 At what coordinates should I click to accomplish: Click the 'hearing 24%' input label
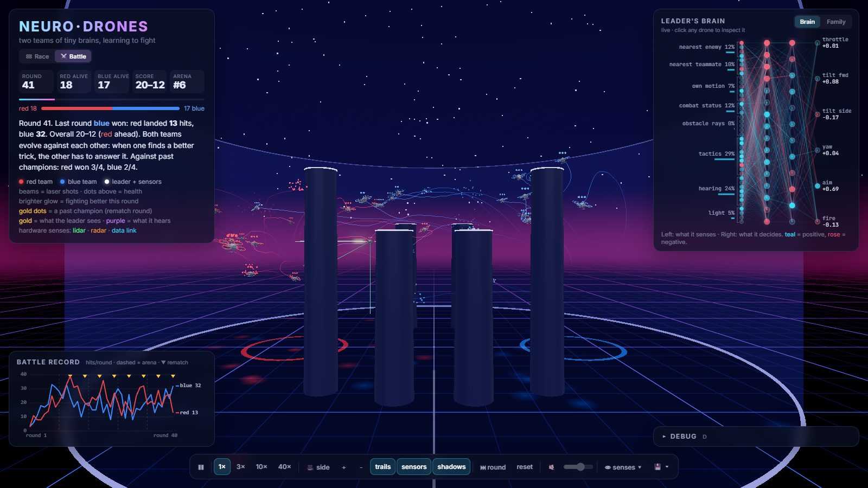(716, 189)
